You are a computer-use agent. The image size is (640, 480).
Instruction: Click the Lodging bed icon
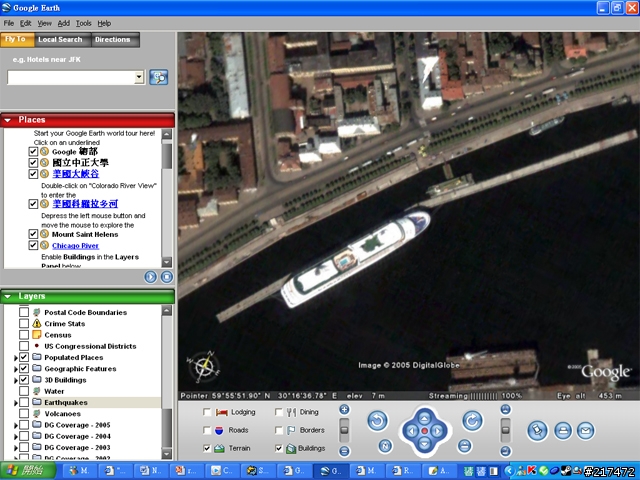pos(222,412)
